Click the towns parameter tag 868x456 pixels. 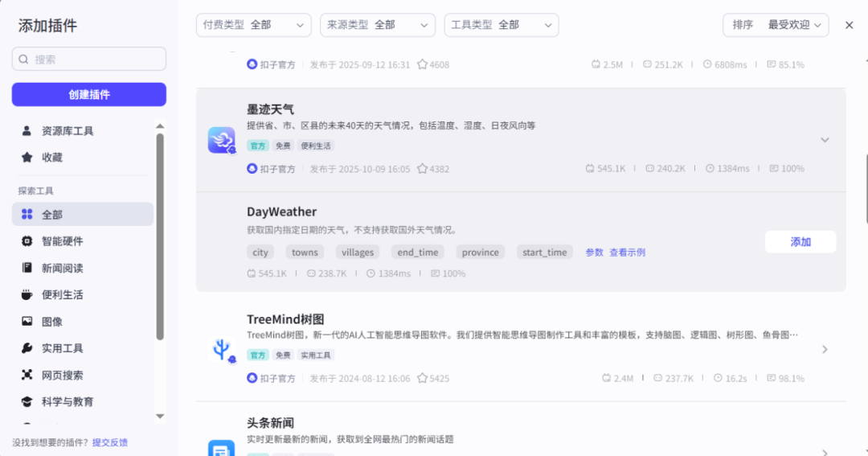click(305, 252)
